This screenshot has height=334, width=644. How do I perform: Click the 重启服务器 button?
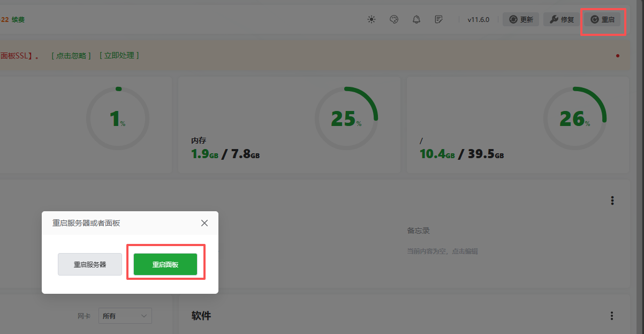tap(89, 264)
